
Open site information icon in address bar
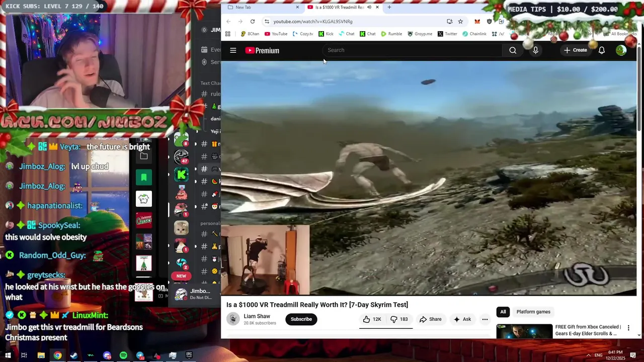coord(267,22)
